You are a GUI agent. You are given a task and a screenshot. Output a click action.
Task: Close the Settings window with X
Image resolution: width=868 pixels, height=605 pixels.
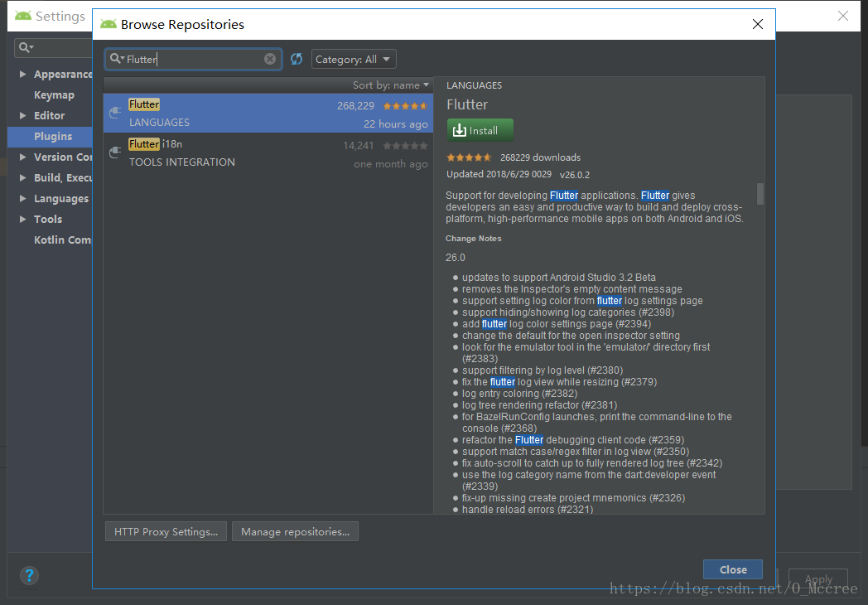click(x=842, y=16)
